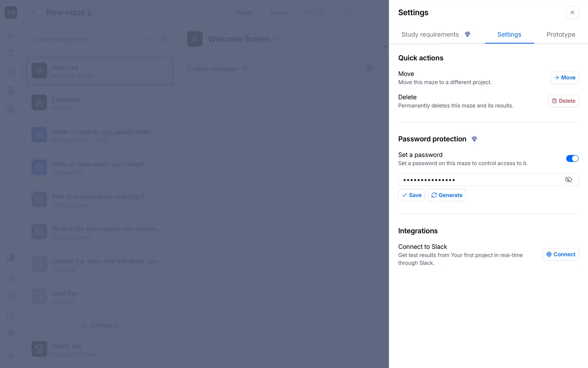Click the Thank you trophy block icon
This screenshot has width=588, height=368.
click(x=39, y=349)
